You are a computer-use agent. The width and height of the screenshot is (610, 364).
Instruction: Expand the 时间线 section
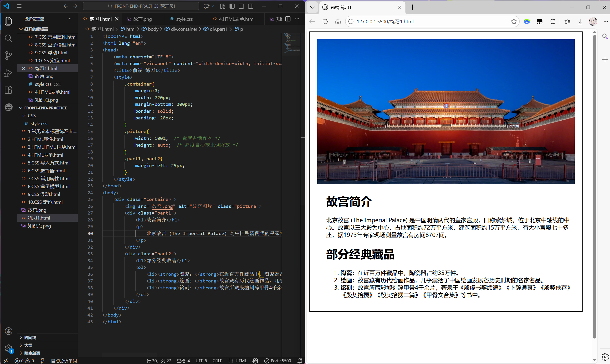click(x=30, y=338)
